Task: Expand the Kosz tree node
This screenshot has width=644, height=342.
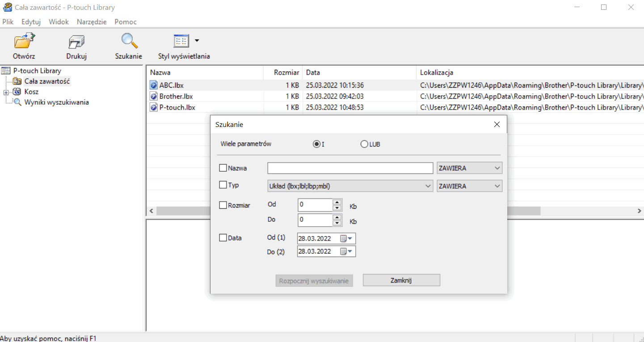Action: (x=6, y=92)
